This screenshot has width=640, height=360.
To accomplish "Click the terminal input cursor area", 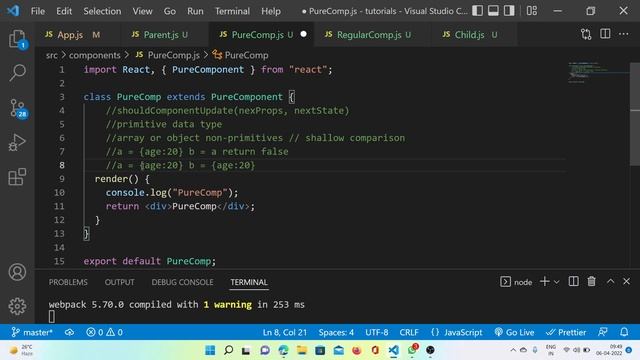I will [51, 316].
